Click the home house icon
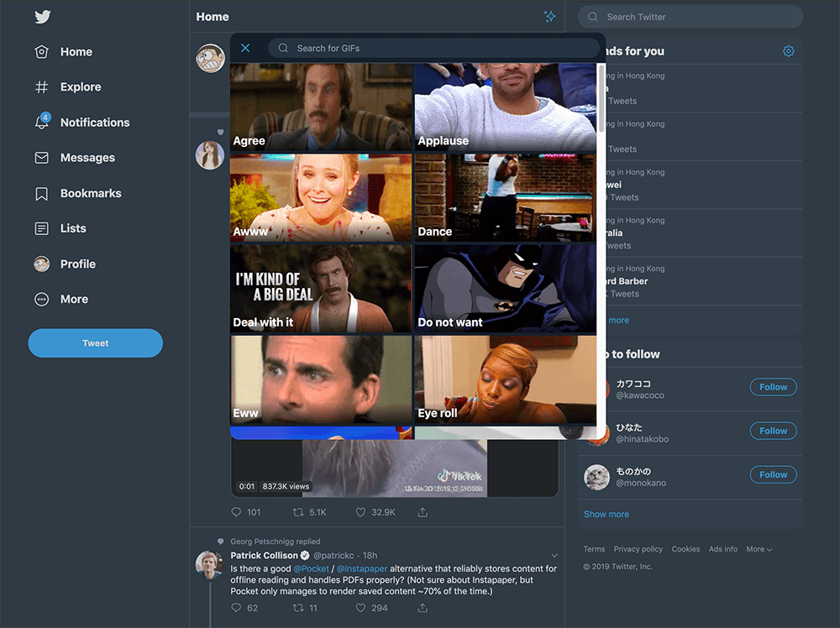 42,52
